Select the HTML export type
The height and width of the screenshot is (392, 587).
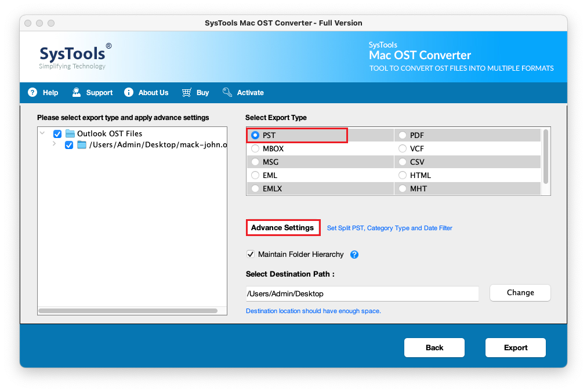[403, 175]
